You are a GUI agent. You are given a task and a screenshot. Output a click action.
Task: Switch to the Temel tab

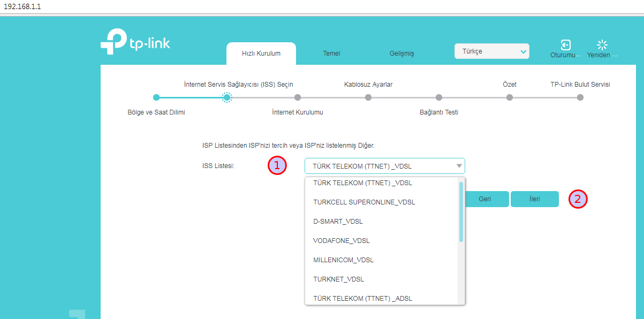pos(331,54)
